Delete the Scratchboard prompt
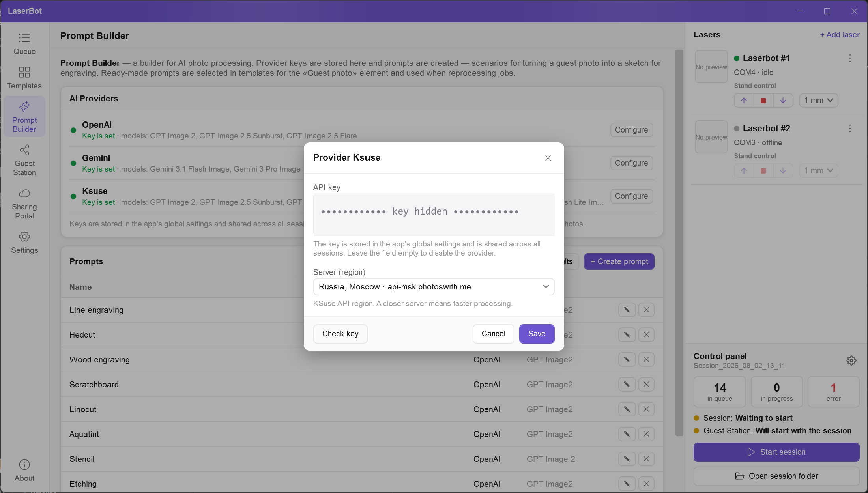 (646, 385)
